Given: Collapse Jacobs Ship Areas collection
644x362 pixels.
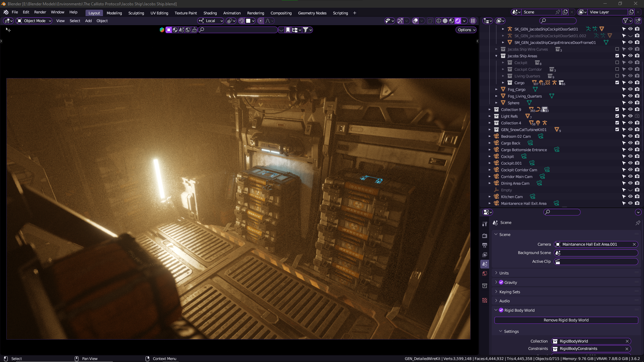Looking at the screenshot, I should click(496, 56).
